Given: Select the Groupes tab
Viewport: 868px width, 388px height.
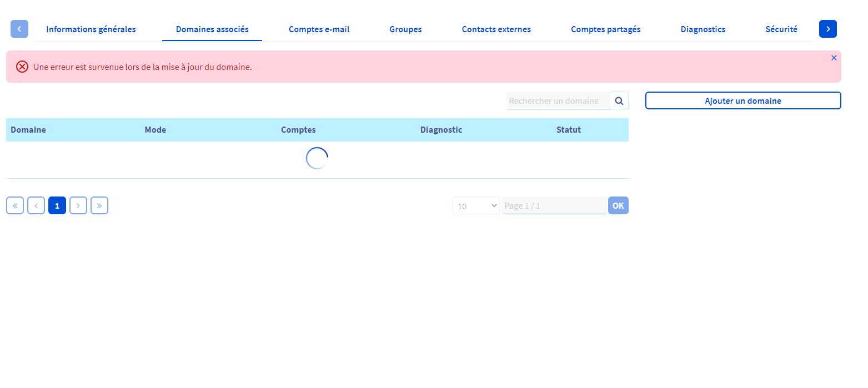Looking at the screenshot, I should (x=405, y=29).
